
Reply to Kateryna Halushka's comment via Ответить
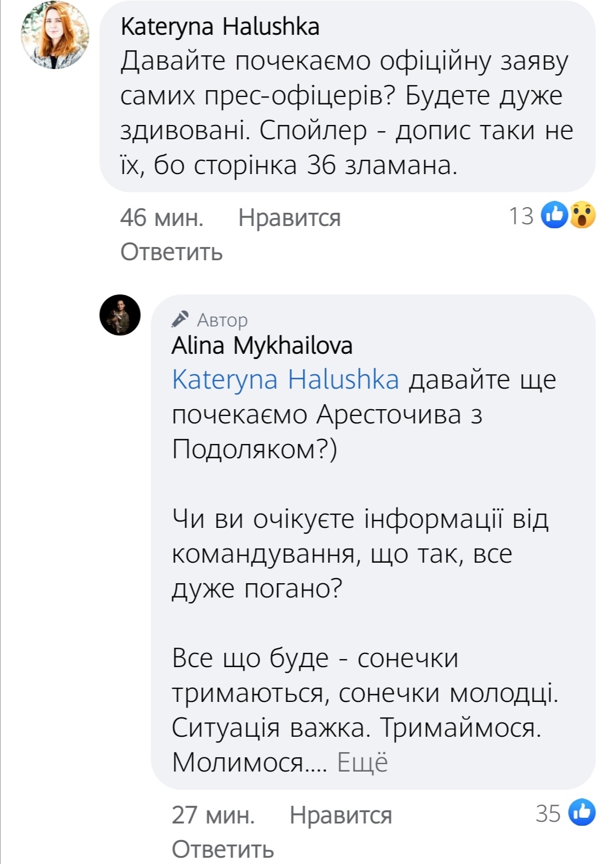pos(171,252)
